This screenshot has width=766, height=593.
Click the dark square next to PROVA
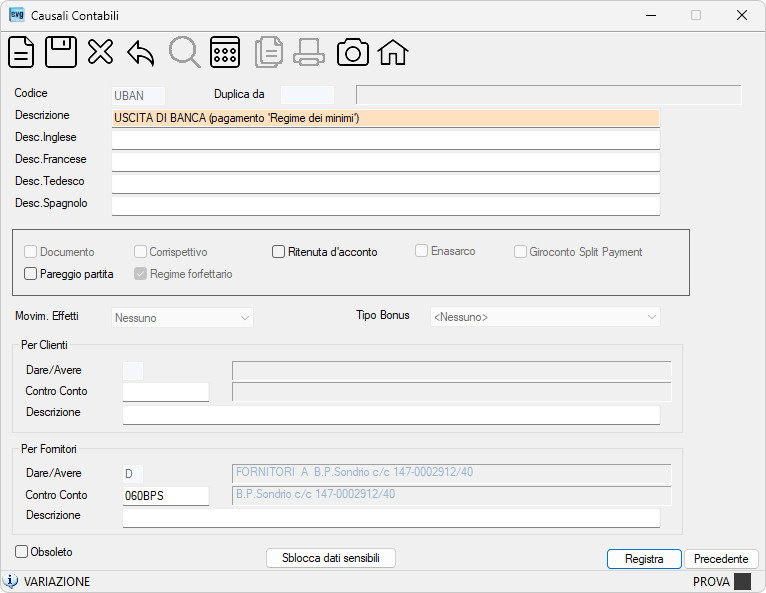click(743, 581)
